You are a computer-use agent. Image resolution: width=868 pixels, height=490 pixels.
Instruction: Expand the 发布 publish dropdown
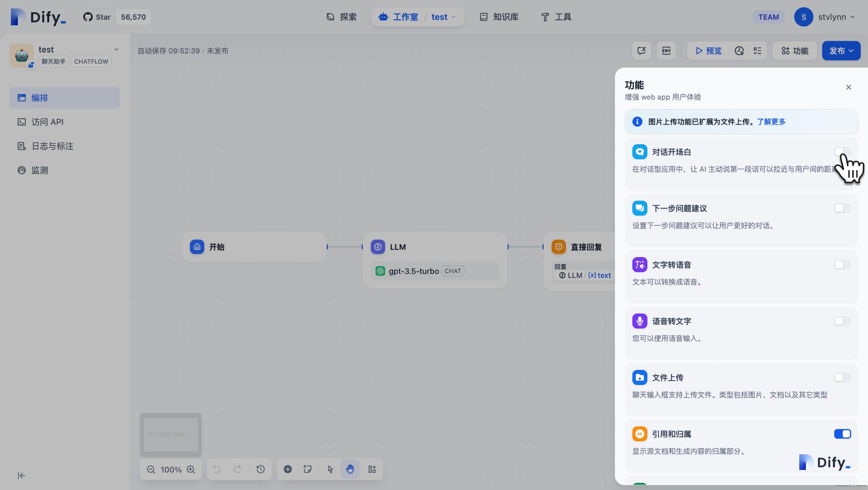pyautogui.click(x=841, y=51)
